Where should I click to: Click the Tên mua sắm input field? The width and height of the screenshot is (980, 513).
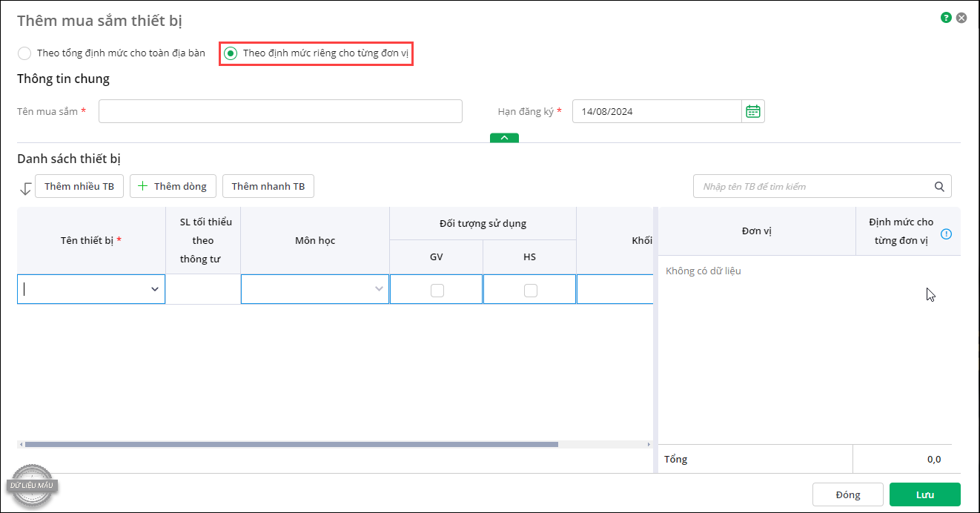[280, 112]
